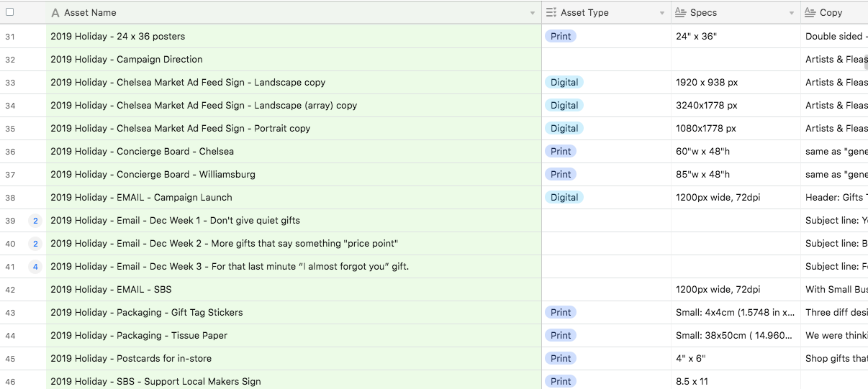Open Asset Type column dropdown arrow

(662, 14)
